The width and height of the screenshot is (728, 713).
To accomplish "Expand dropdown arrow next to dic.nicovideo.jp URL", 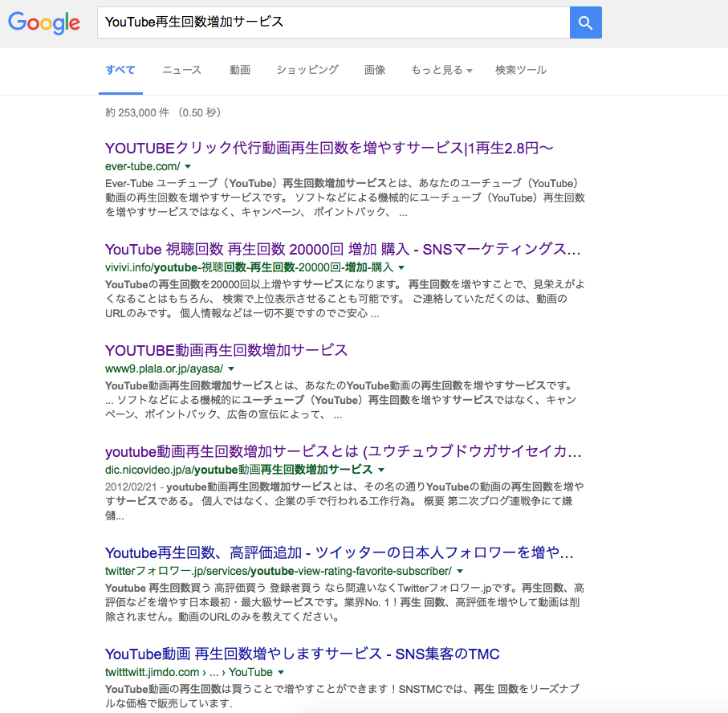I will click(x=381, y=470).
